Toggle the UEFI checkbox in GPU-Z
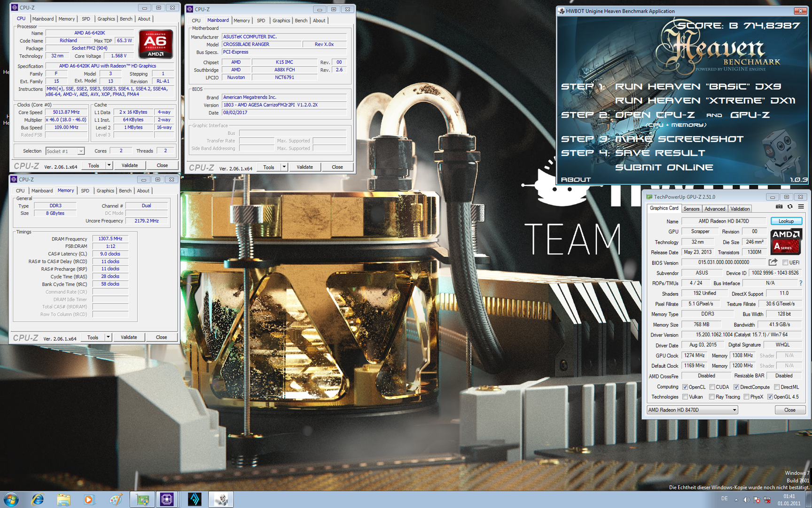The height and width of the screenshot is (508, 812). [785, 262]
